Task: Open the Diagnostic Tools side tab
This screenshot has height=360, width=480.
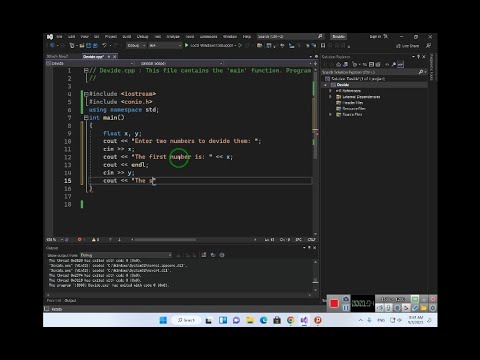Action: point(432,67)
